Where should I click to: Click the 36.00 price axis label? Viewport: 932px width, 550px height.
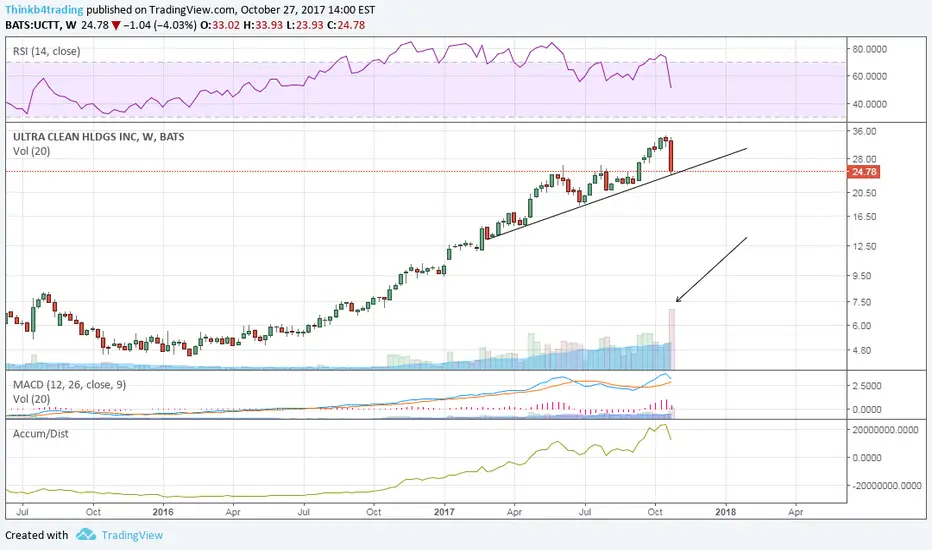(864, 131)
